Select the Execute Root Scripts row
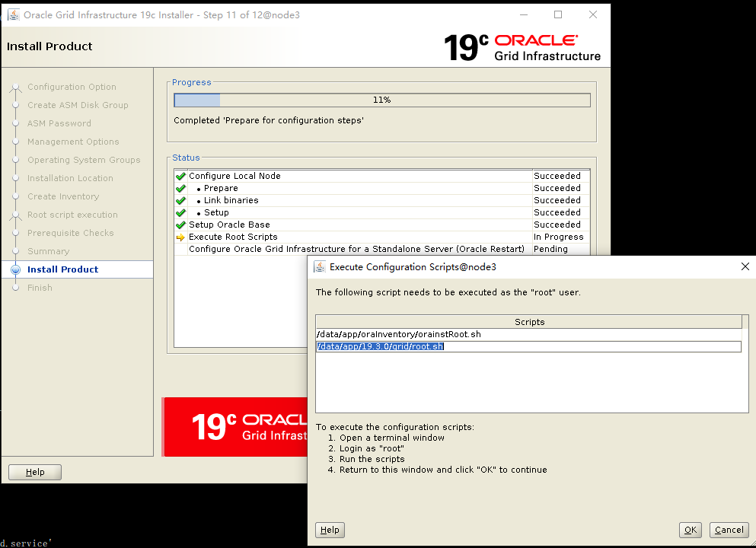 382,237
